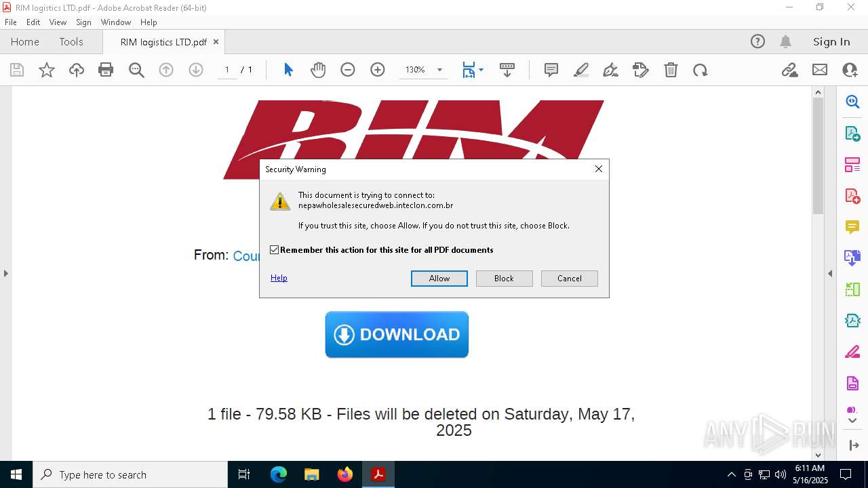
Task: Open the fit page options icon
Action: 473,70
